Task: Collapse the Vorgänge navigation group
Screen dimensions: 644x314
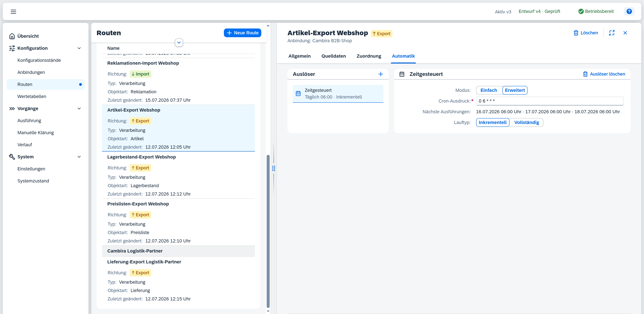Action: [x=79, y=109]
